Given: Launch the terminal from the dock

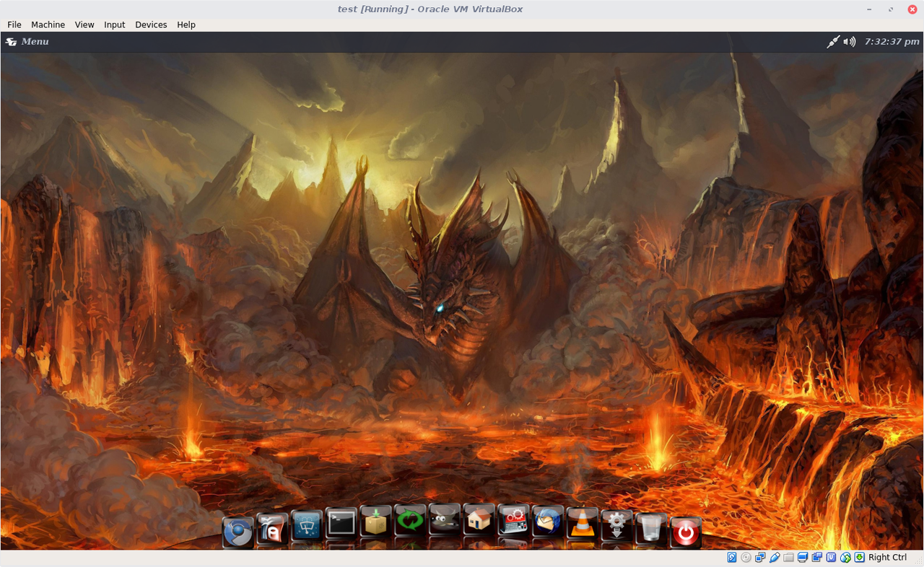Looking at the screenshot, I should [x=341, y=524].
